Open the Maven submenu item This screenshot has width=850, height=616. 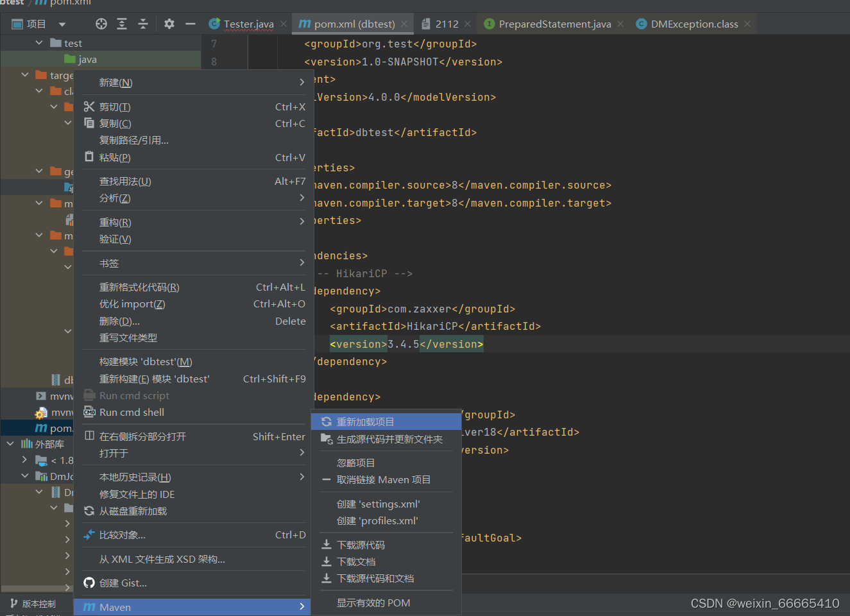pos(192,607)
